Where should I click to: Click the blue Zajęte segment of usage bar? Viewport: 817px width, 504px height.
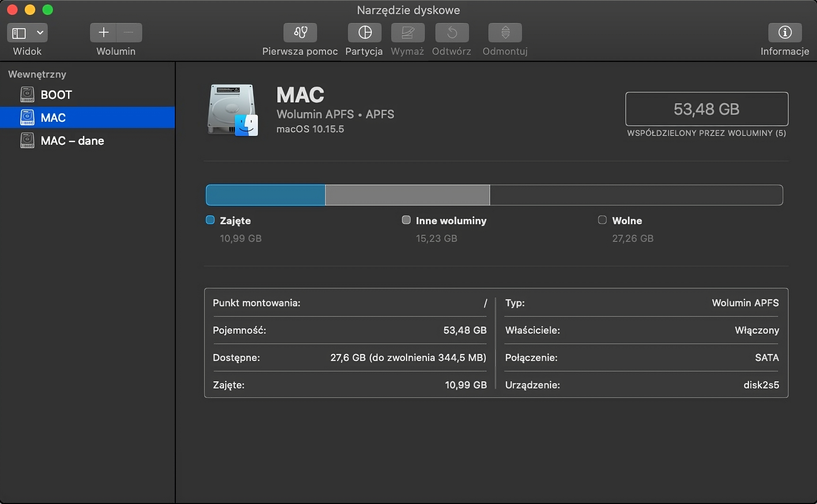264,195
